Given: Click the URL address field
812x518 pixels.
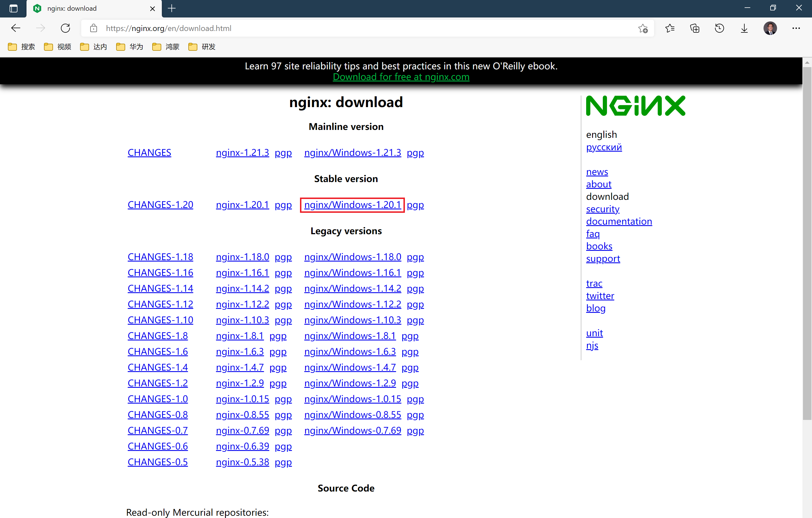Looking at the screenshot, I should coord(368,28).
